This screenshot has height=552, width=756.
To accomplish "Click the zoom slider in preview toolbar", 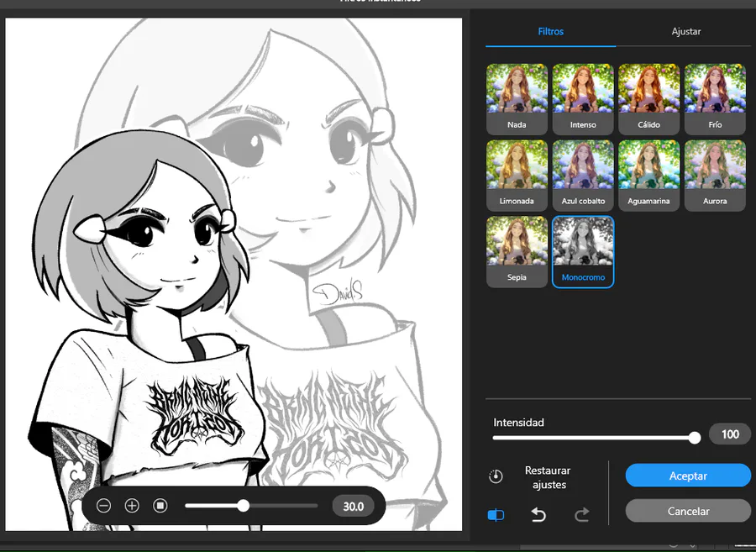I will pos(251,506).
